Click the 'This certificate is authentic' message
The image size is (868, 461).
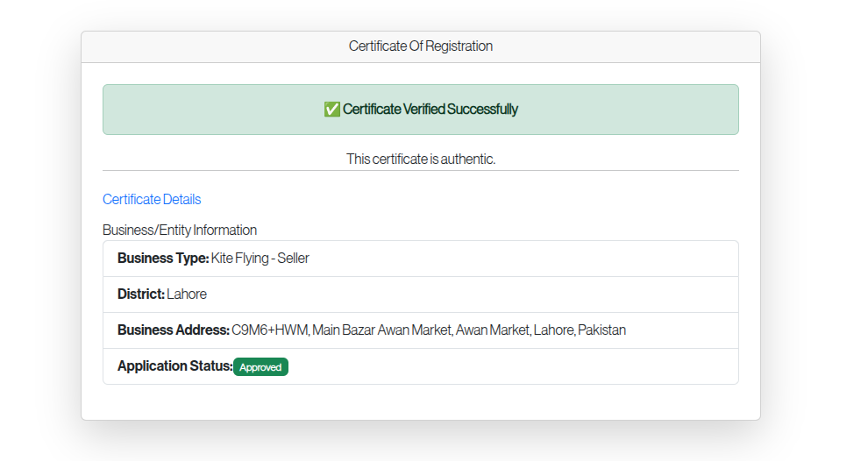point(421,160)
